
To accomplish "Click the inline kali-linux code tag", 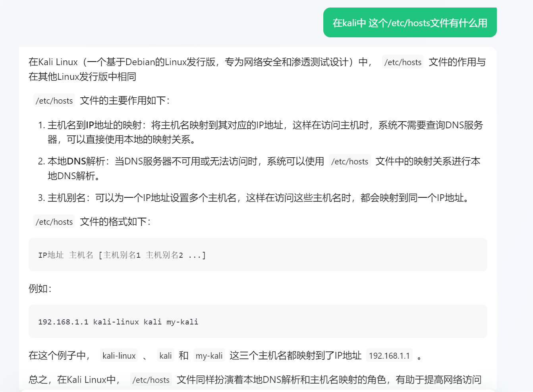I will (119, 355).
